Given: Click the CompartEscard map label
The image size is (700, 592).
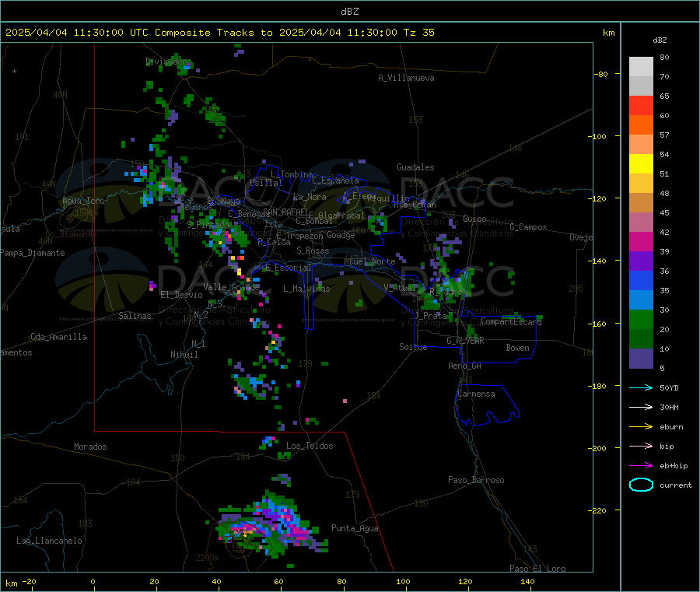Looking at the screenshot, I should tap(511, 321).
